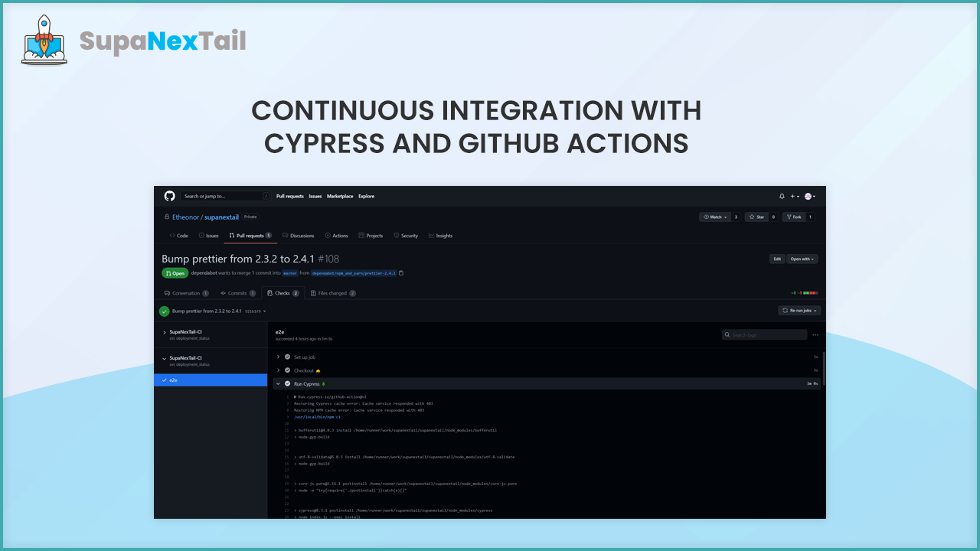Switch to the Files changed tab
Screen dimensions: 980x551
pyautogui.click(x=332, y=293)
